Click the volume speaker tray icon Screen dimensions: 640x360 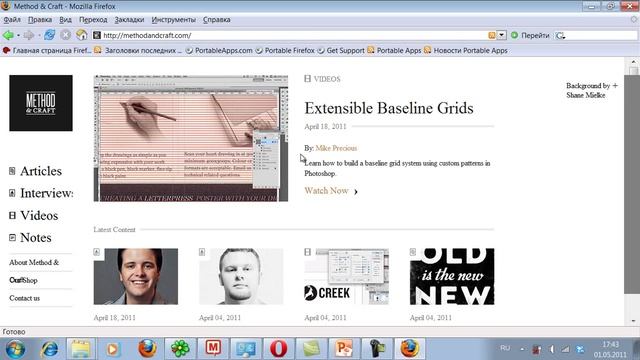coord(552,349)
